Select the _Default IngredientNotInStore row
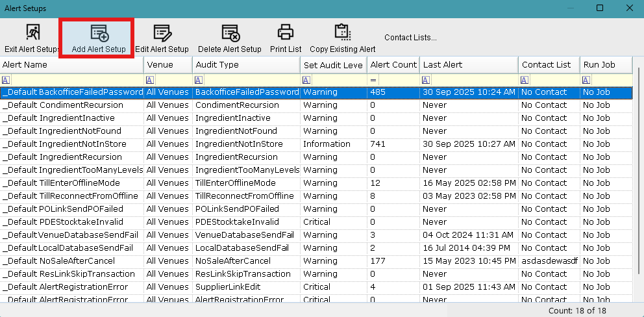 (x=71, y=144)
